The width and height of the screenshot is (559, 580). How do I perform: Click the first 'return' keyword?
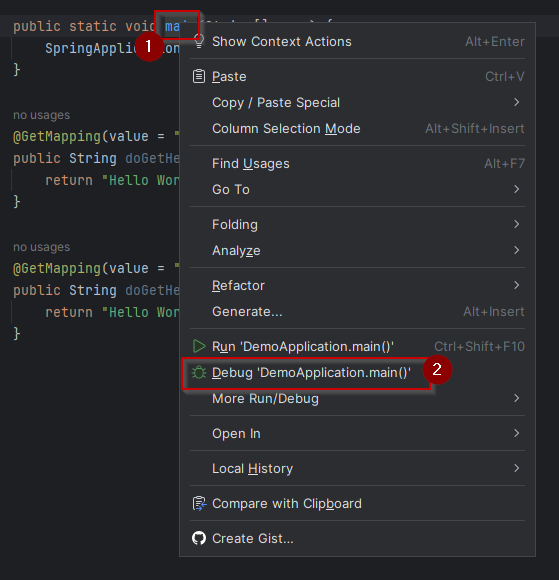tap(69, 181)
